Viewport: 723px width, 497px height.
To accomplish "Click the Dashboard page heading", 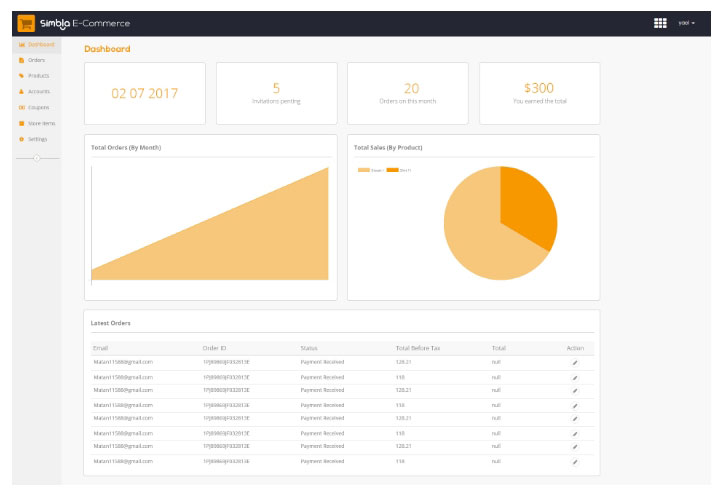I will [x=107, y=49].
